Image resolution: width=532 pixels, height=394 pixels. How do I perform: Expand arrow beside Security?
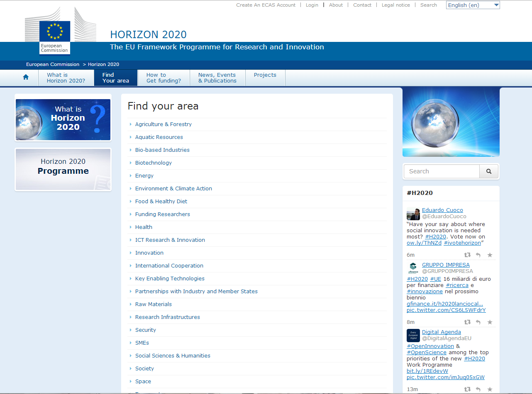click(x=131, y=330)
